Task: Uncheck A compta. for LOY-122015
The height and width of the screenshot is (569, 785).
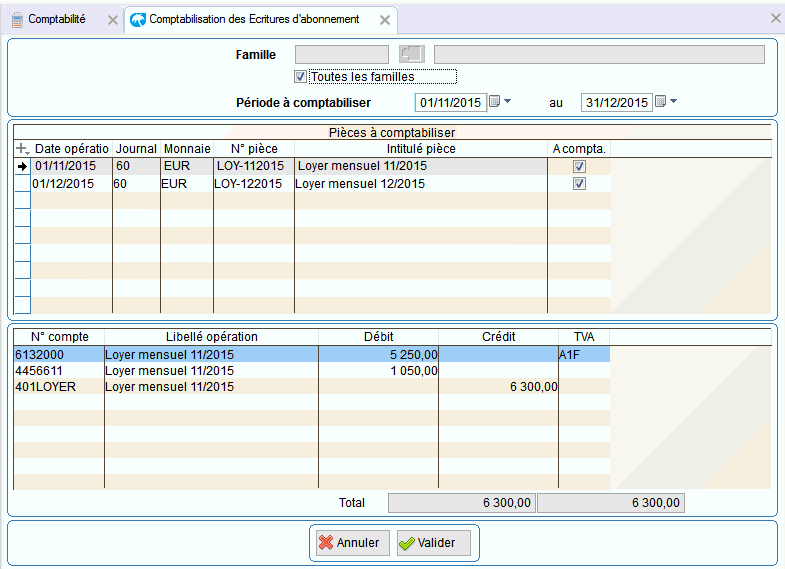Action: click(579, 184)
